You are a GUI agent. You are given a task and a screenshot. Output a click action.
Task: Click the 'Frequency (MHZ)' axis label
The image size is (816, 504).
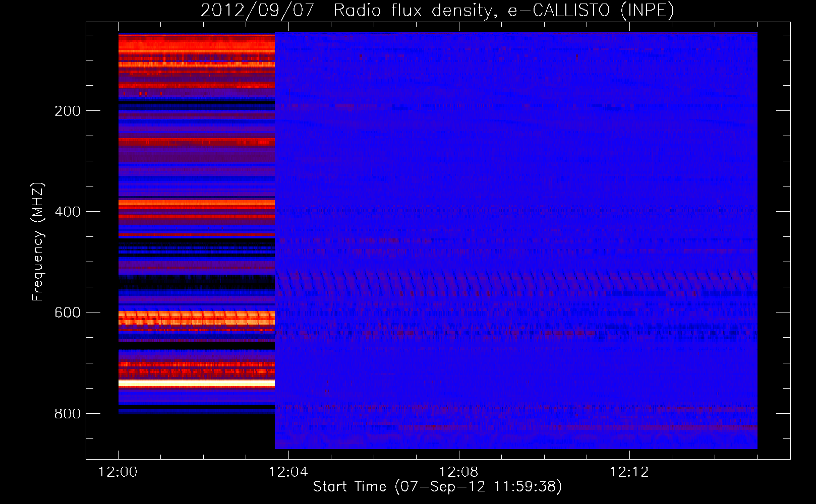[x=37, y=241]
